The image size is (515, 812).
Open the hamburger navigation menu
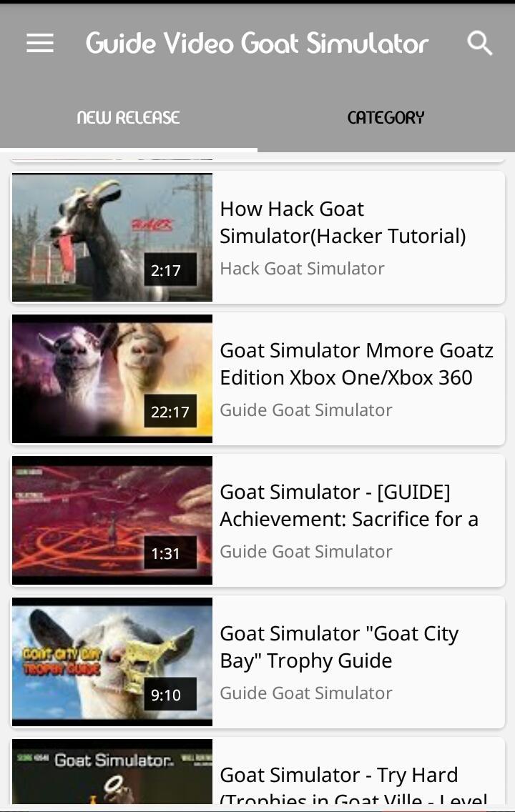(40, 43)
